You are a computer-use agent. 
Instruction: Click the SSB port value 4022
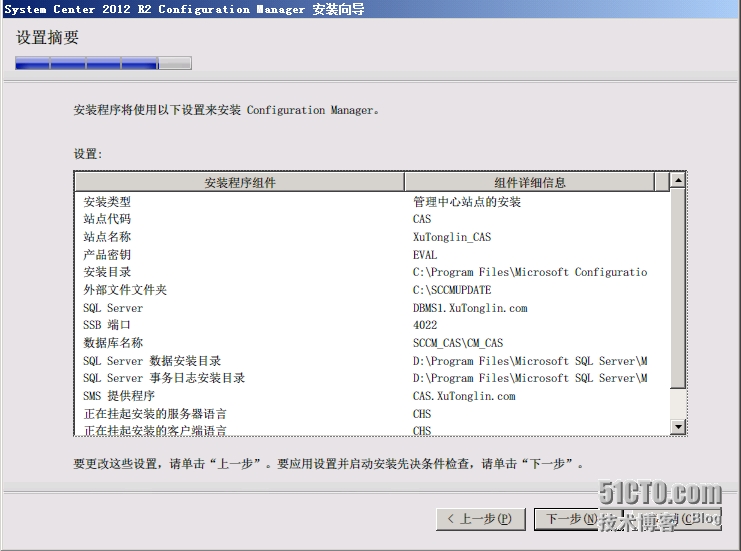coord(425,325)
